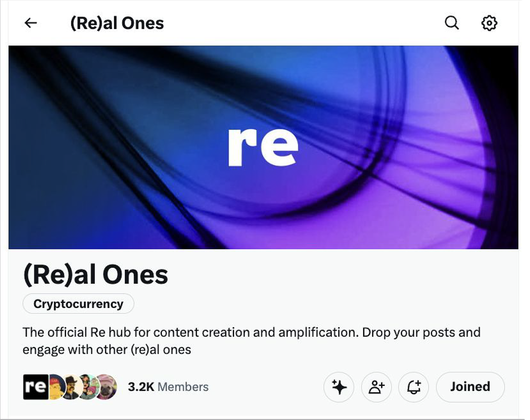The image size is (530, 420).
Task: Toggle membership via the Joined button
Action: (470, 387)
